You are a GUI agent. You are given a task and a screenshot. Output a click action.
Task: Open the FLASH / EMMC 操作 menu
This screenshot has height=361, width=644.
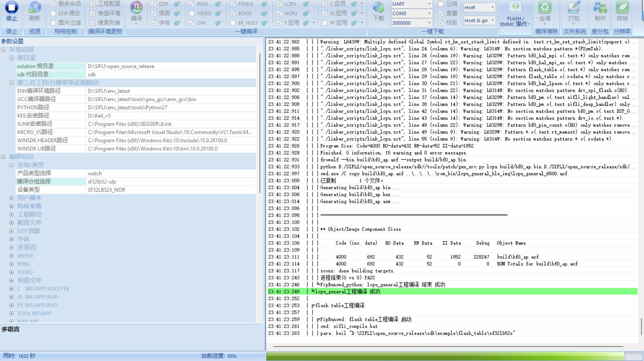coord(515,21)
